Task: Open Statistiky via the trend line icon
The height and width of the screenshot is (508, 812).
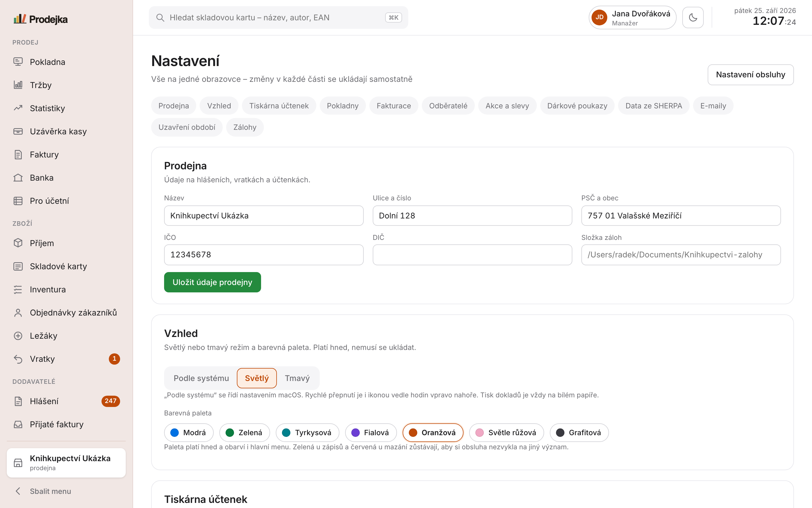Action: [x=18, y=108]
